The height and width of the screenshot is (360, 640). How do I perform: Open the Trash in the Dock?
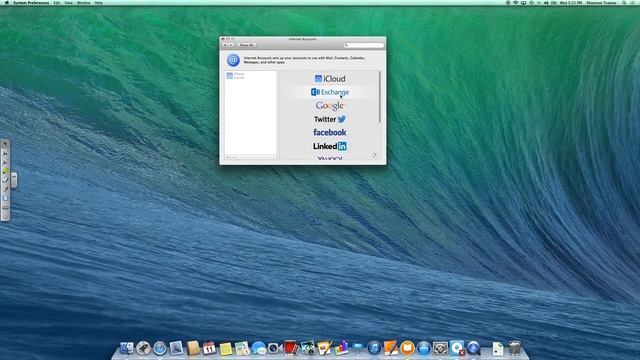tap(514, 348)
